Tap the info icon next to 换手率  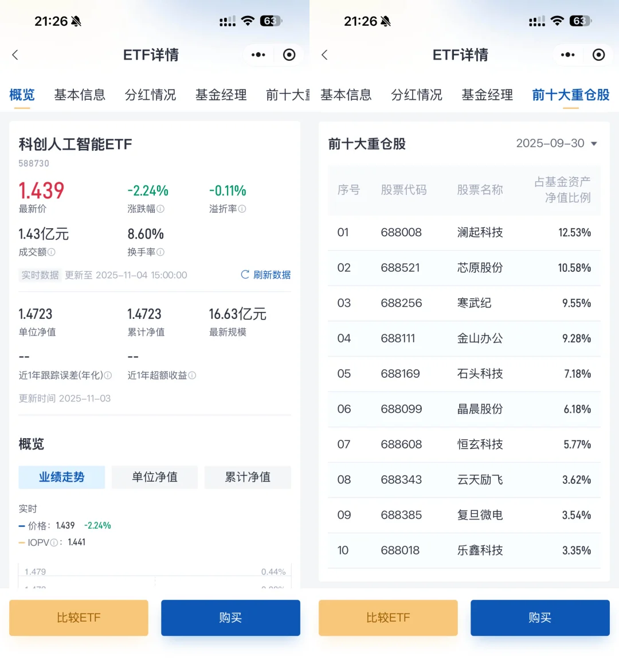[160, 252]
